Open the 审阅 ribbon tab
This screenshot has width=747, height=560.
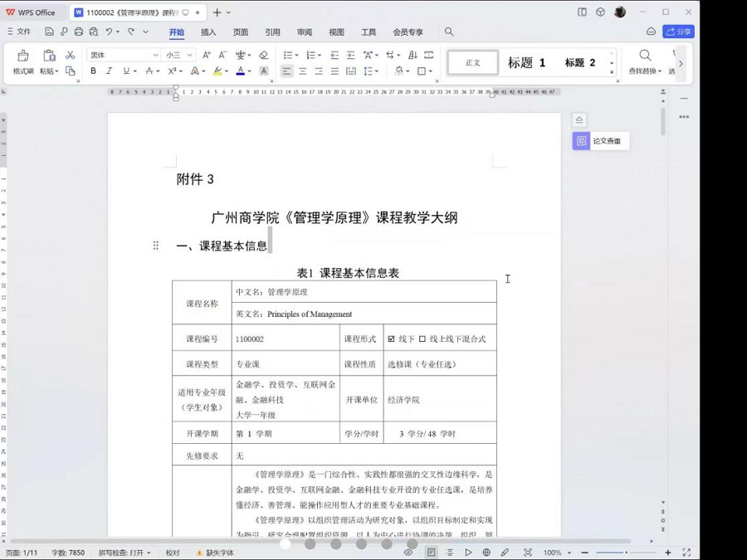(x=304, y=32)
